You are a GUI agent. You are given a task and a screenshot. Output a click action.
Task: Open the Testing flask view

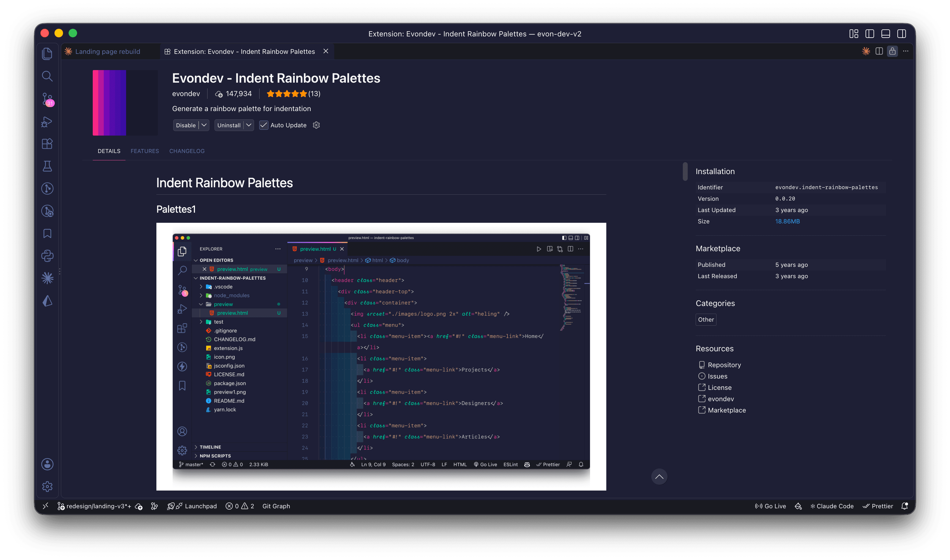click(x=47, y=166)
